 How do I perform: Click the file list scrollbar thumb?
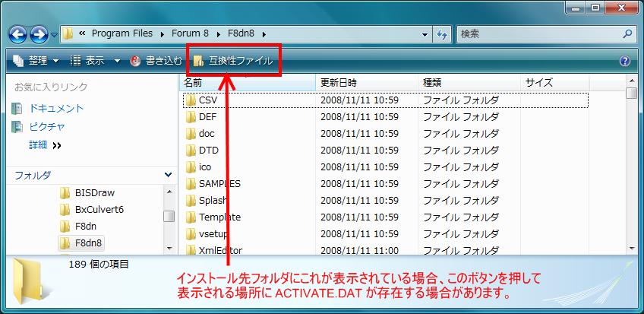click(x=631, y=93)
